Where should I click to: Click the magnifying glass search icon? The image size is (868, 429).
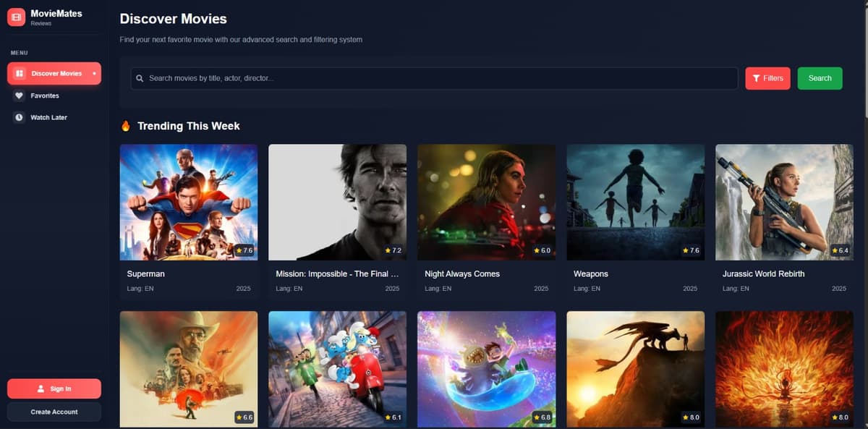pyautogui.click(x=140, y=78)
